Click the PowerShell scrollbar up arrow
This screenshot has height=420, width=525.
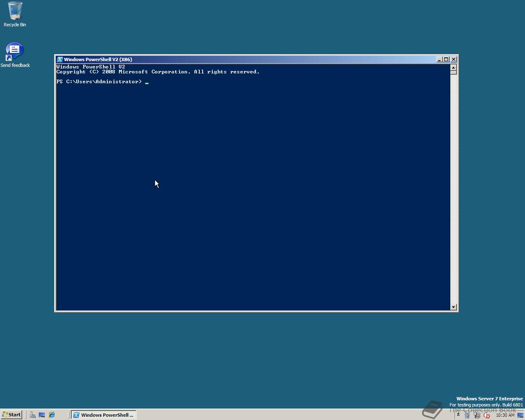(454, 67)
